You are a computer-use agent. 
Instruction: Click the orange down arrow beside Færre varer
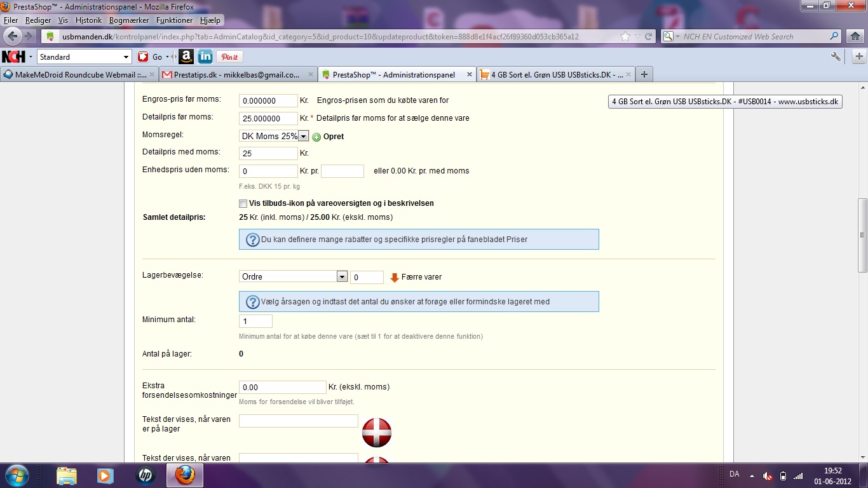395,277
